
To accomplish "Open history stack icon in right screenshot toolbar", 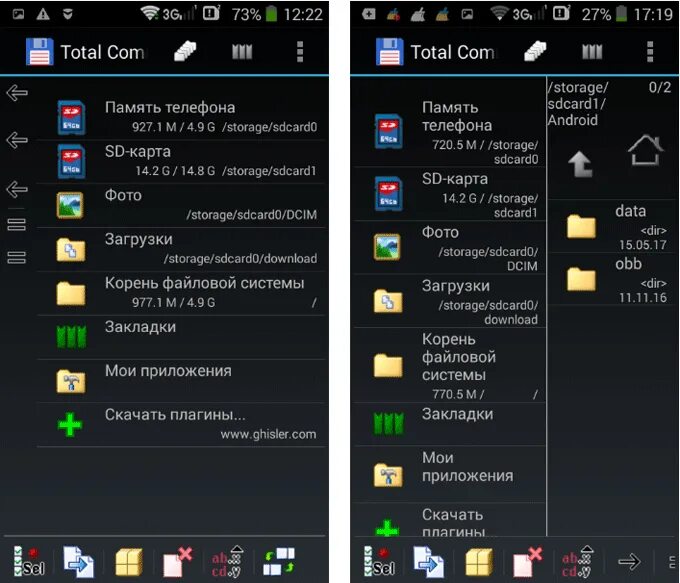I will point(535,51).
